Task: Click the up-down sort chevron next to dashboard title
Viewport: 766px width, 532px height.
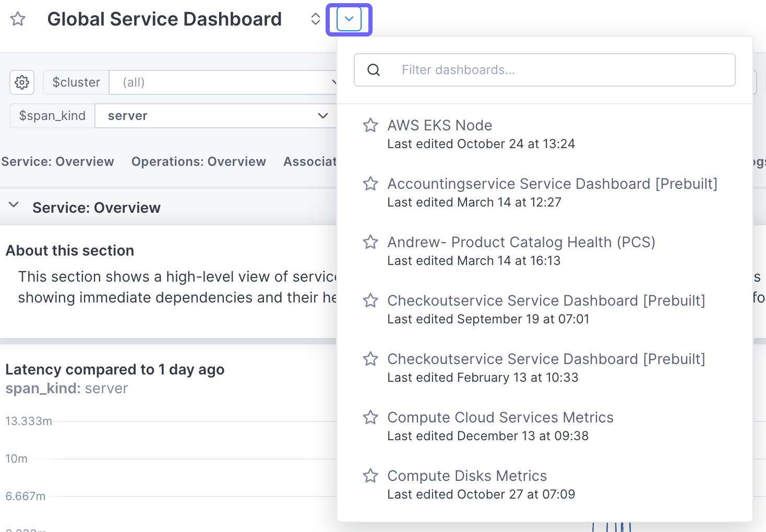Action: (x=315, y=19)
